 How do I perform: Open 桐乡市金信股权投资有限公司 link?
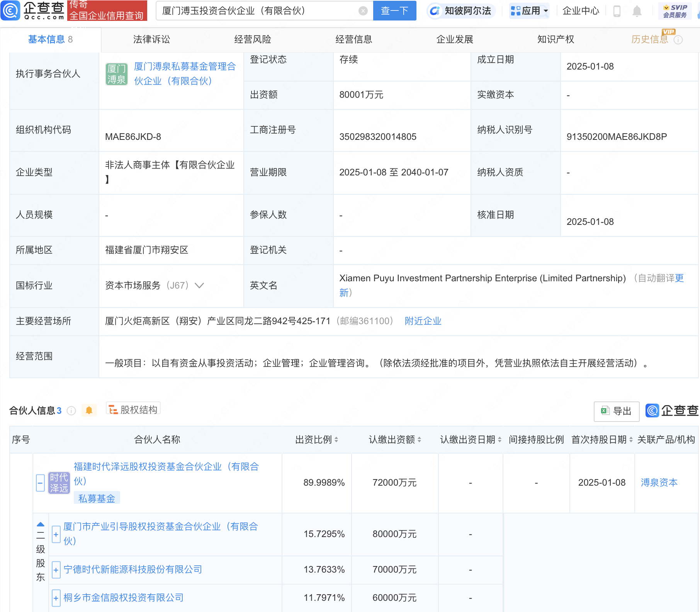tap(124, 598)
